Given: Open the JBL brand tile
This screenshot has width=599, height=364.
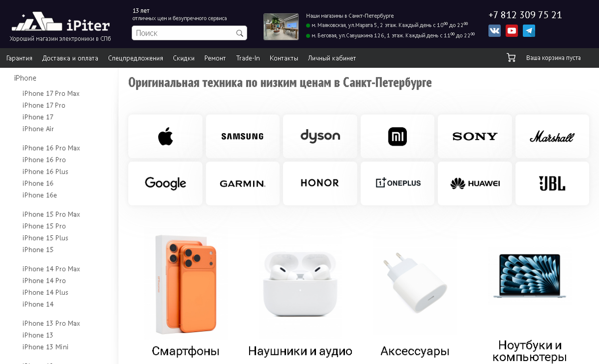Looking at the screenshot, I should (x=552, y=183).
